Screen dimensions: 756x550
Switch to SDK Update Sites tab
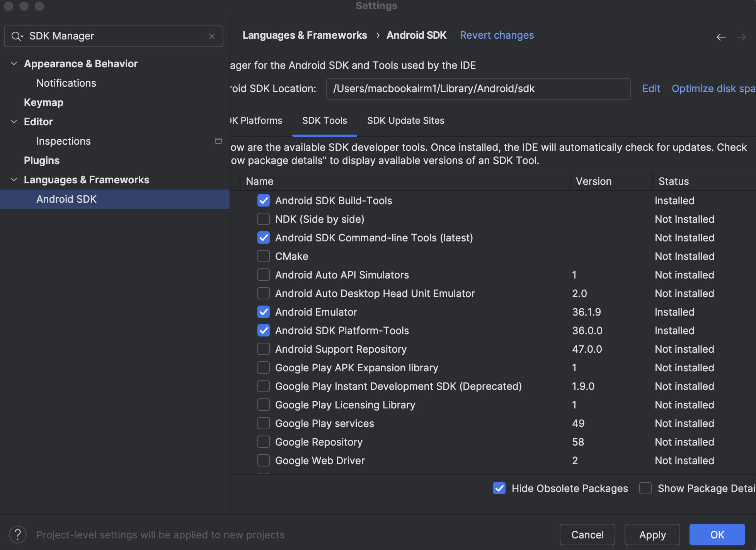pos(405,121)
